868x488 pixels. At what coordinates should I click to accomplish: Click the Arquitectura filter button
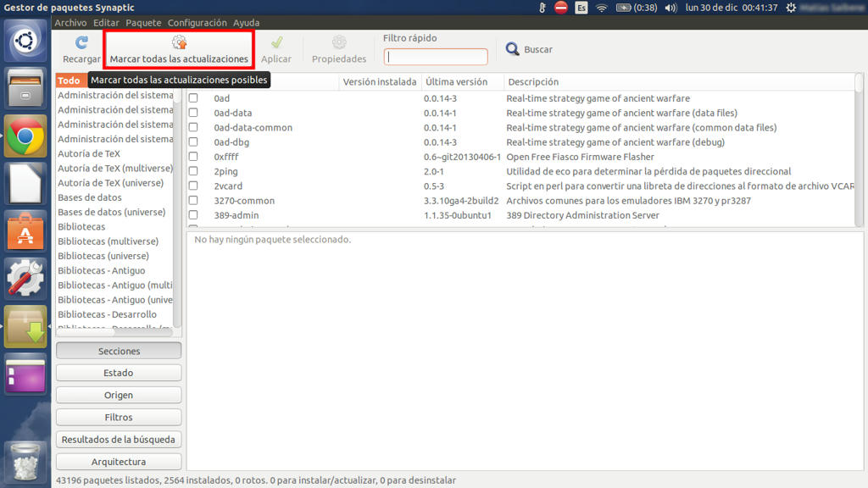click(119, 462)
